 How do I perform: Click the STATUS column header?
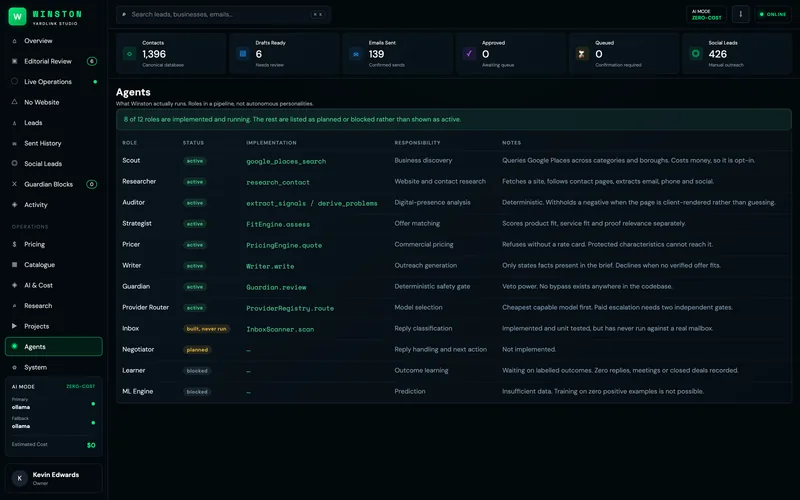click(193, 143)
